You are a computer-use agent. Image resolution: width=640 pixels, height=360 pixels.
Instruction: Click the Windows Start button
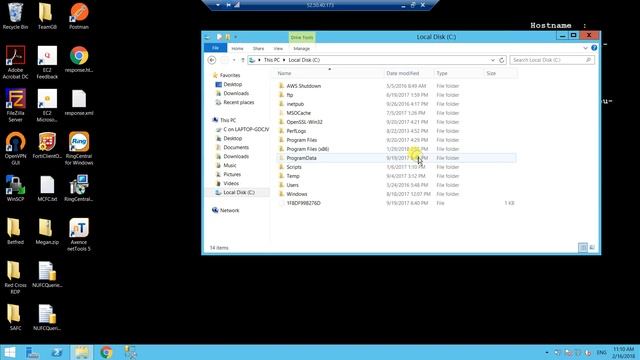(9, 352)
